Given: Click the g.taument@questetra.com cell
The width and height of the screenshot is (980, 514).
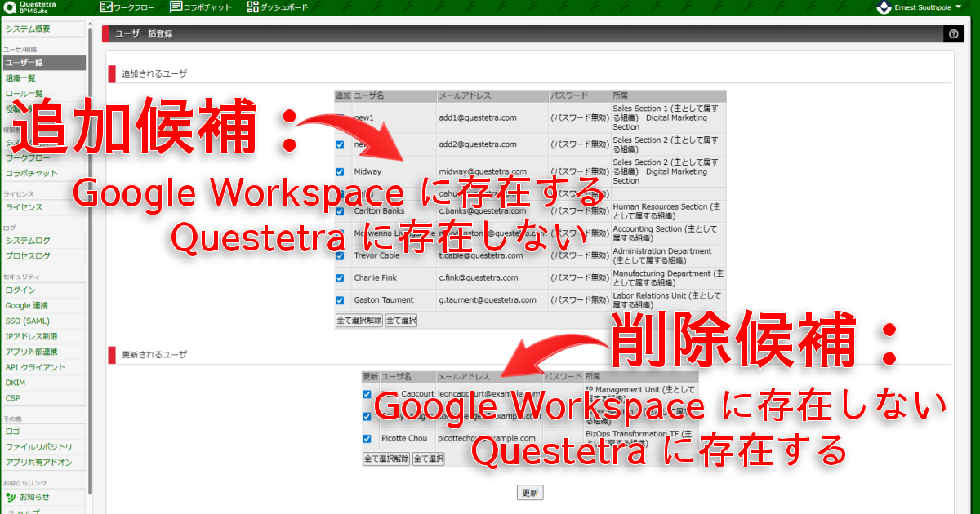Looking at the screenshot, I should click(492, 300).
